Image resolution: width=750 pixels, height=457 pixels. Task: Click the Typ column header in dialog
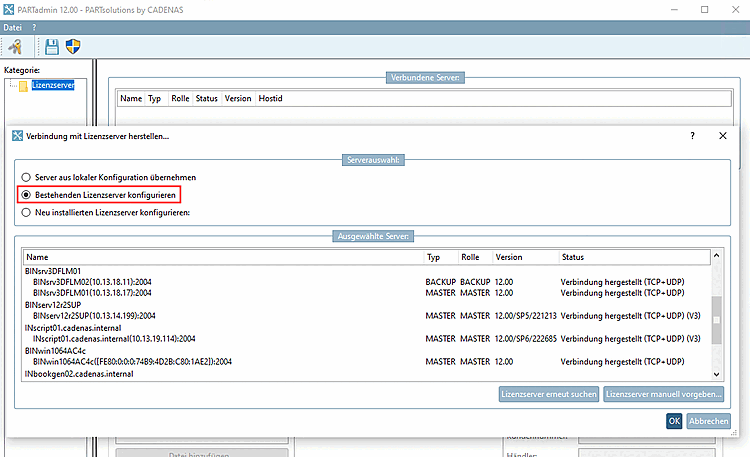(x=441, y=257)
